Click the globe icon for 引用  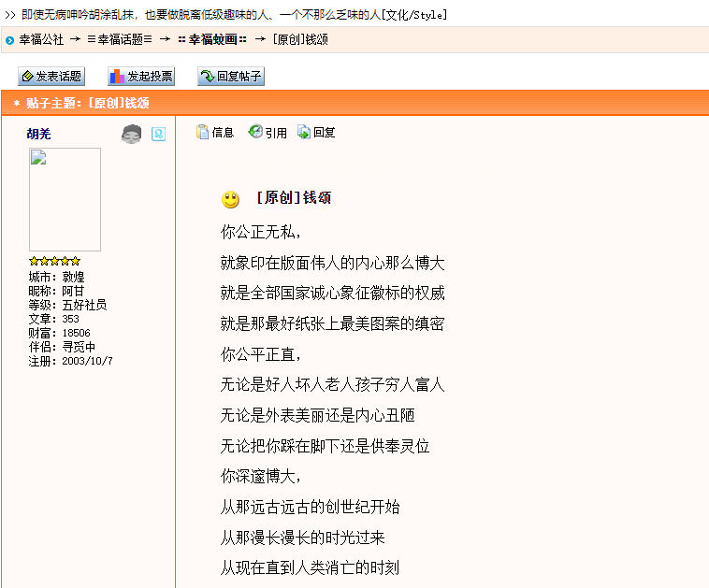[255, 132]
